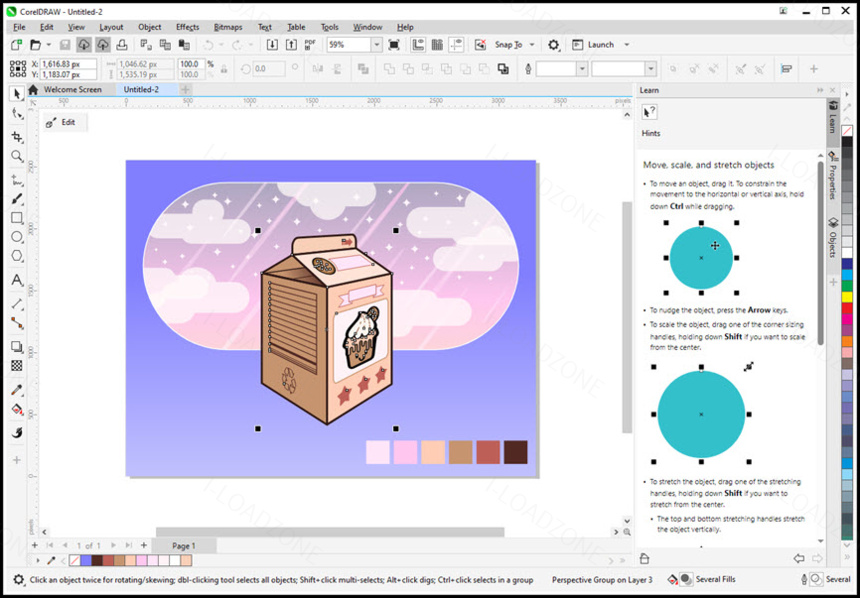
Task: Click the Align and Distribute icon
Action: (x=787, y=69)
